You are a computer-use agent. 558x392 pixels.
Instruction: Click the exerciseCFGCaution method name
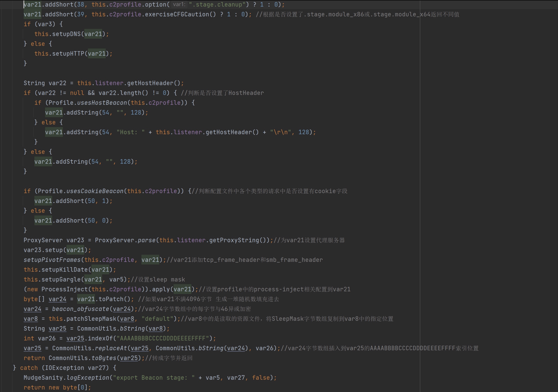[x=177, y=14]
